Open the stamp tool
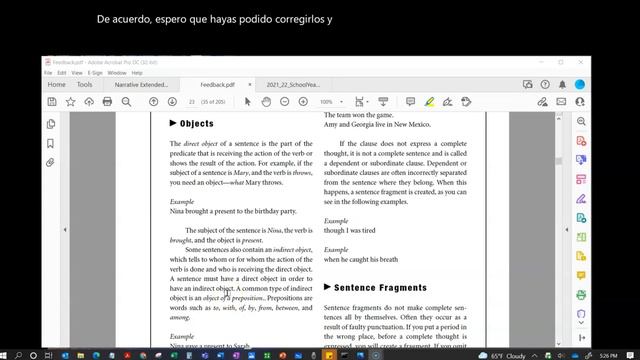Screen dimensions: 640x360 466,102
